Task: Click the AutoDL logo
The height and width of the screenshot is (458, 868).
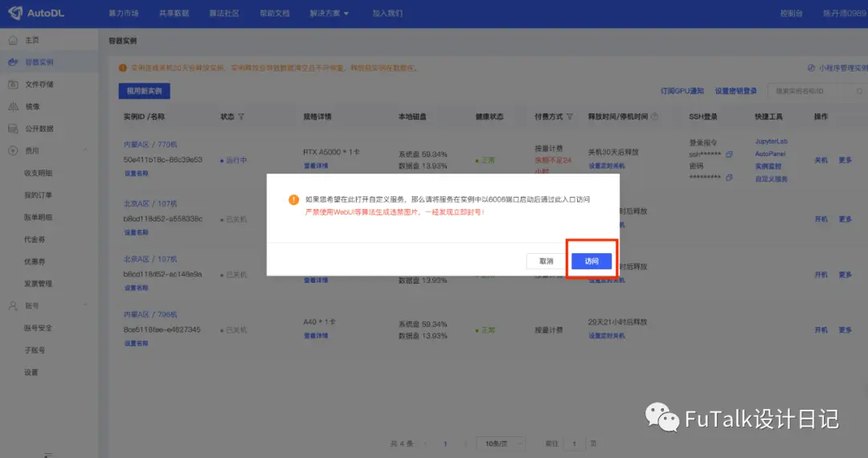Action: point(36,13)
